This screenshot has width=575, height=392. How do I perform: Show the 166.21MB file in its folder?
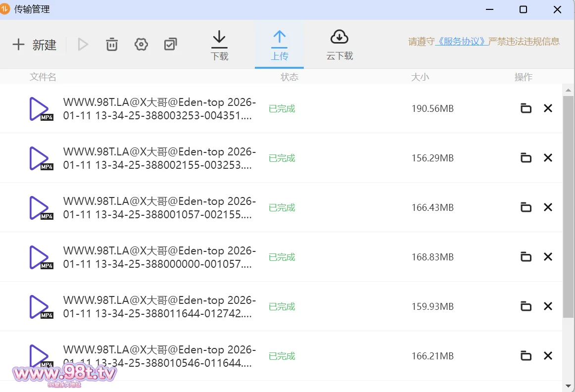click(526, 356)
